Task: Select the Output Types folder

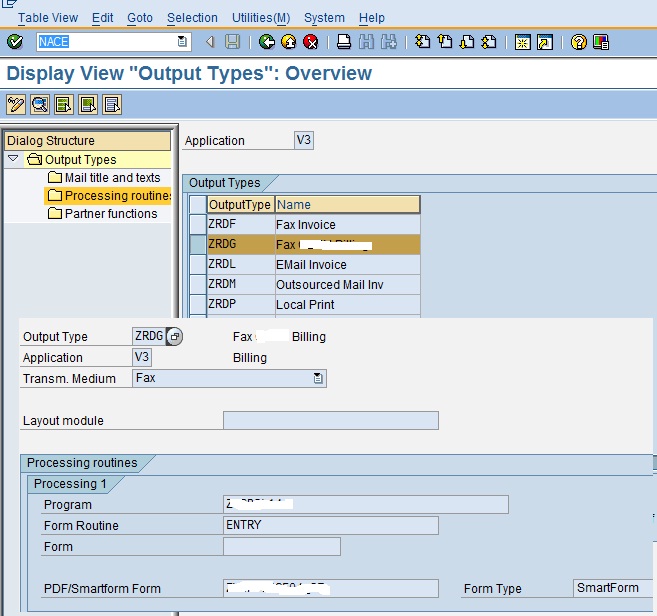Action: [72, 160]
